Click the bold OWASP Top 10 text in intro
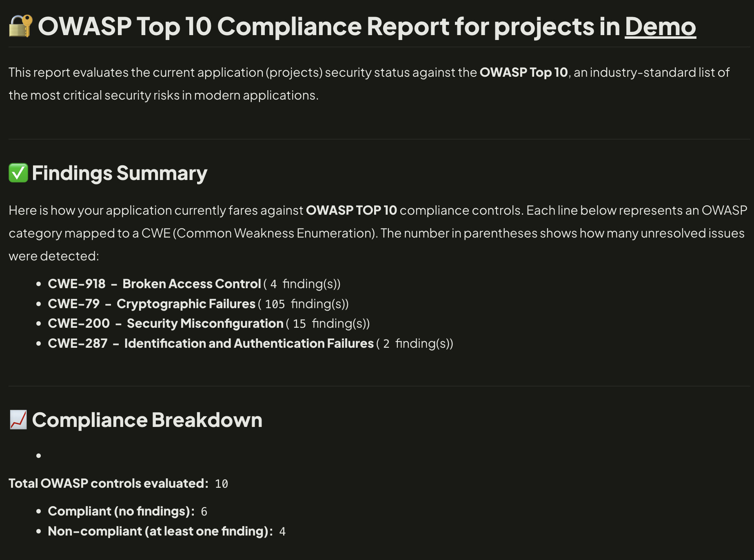The height and width of the screenshot is (560, 754). (x=523, y=72)
